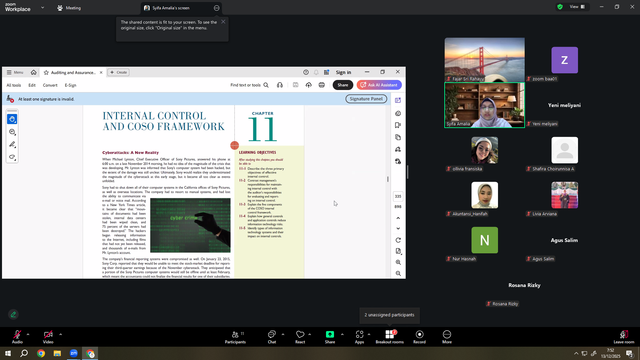Open the E-Sign menu item
Screen dimensions: 640x360
pos(71,85)
